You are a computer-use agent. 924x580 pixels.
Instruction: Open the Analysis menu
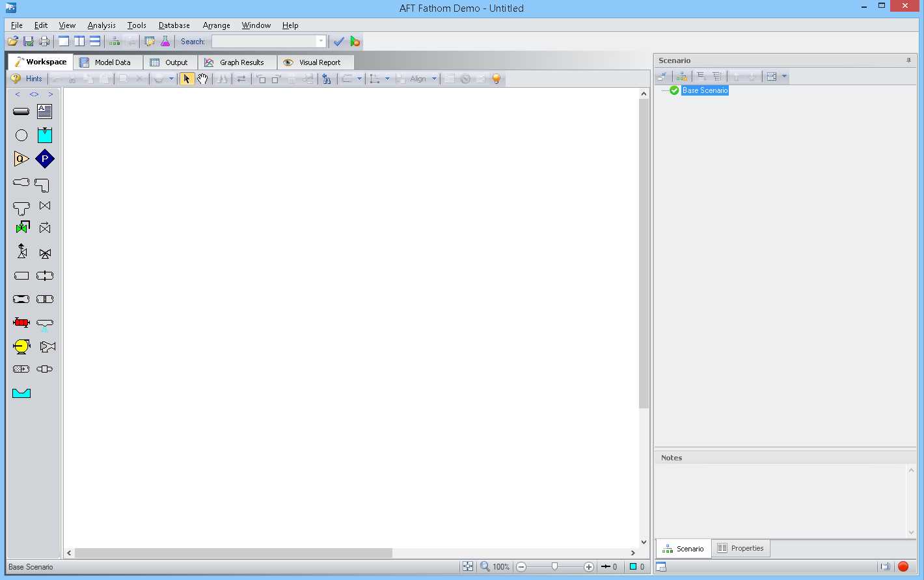click(x=102, y=25)
